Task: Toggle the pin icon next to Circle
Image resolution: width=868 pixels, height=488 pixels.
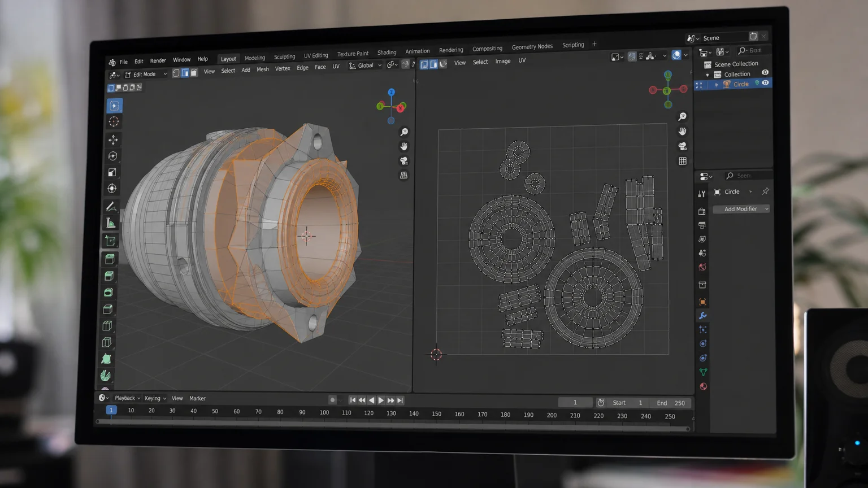Action: (765, 191)
